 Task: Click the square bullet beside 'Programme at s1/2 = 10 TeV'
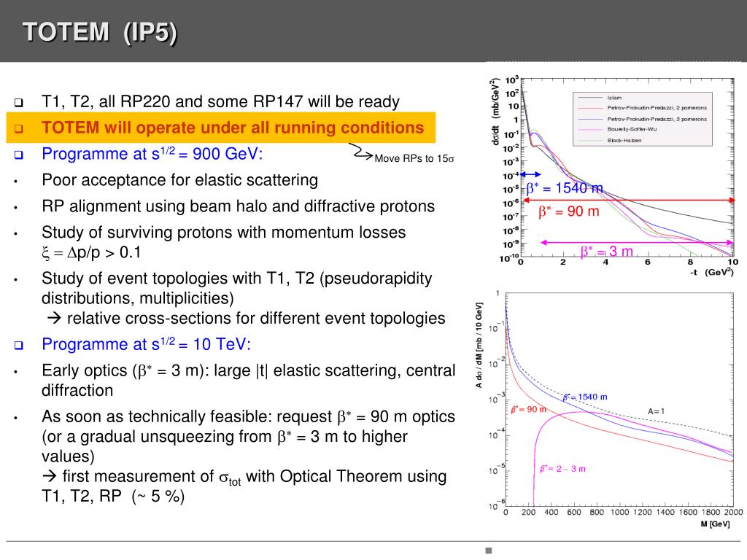tap(18, 345)
